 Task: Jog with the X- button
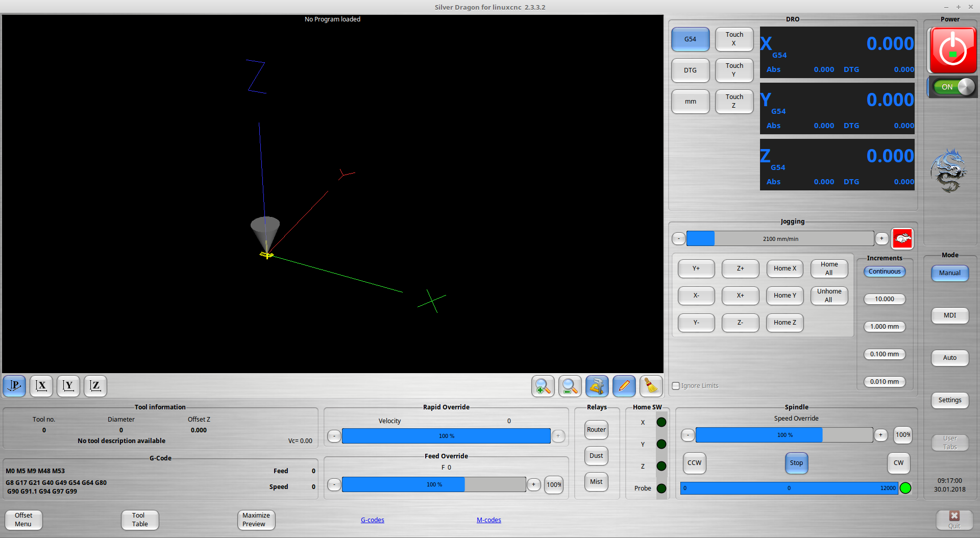(696, 296)
